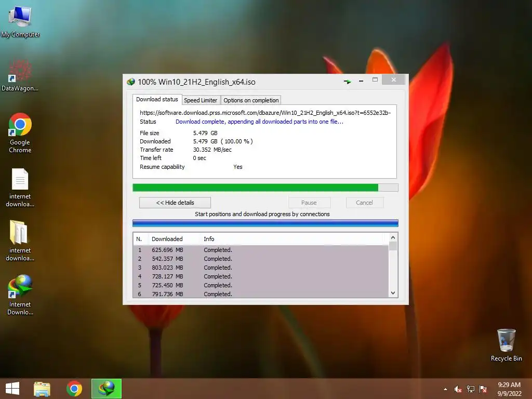The height and width of the screenshot is (399, 532).
Task: Launch Chrome from the taskbar
Action: [74, 389]
